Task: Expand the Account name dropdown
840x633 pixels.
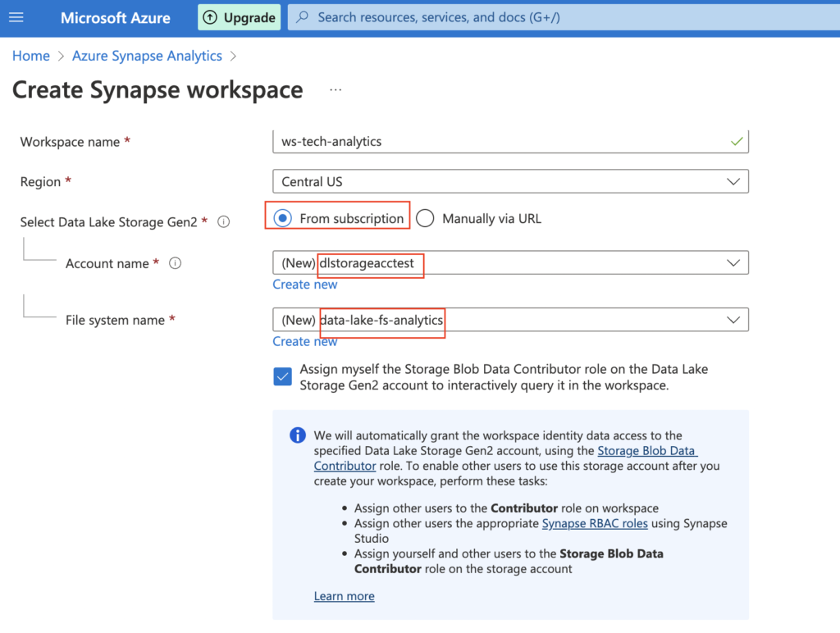Action: pos(732,263)
